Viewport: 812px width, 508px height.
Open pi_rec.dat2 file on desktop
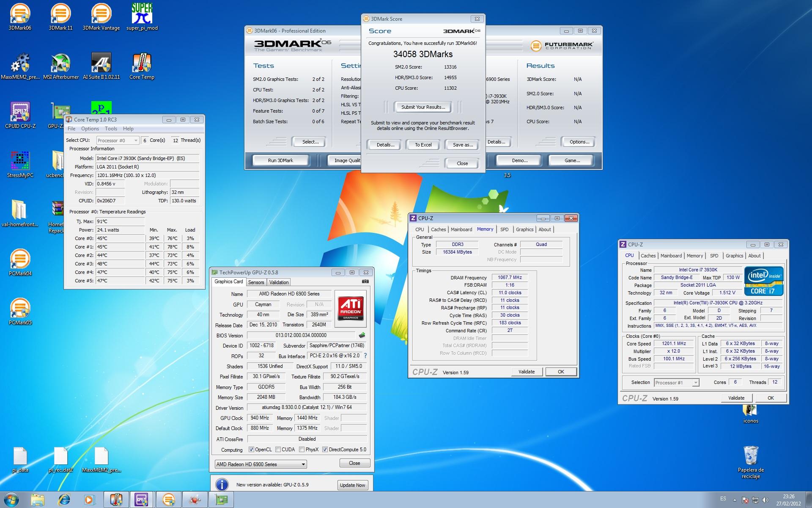[60, 460]
